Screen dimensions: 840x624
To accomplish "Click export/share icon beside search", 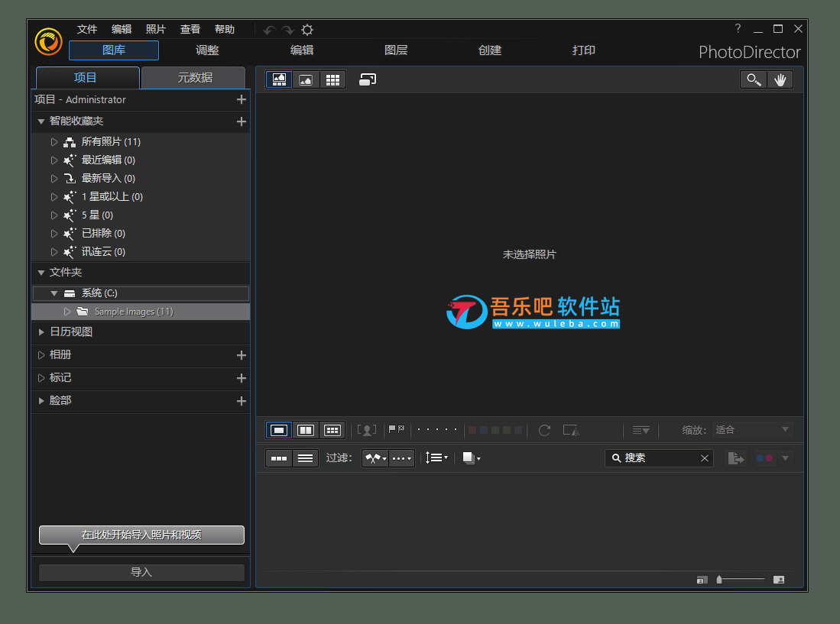I will (735, 458).
